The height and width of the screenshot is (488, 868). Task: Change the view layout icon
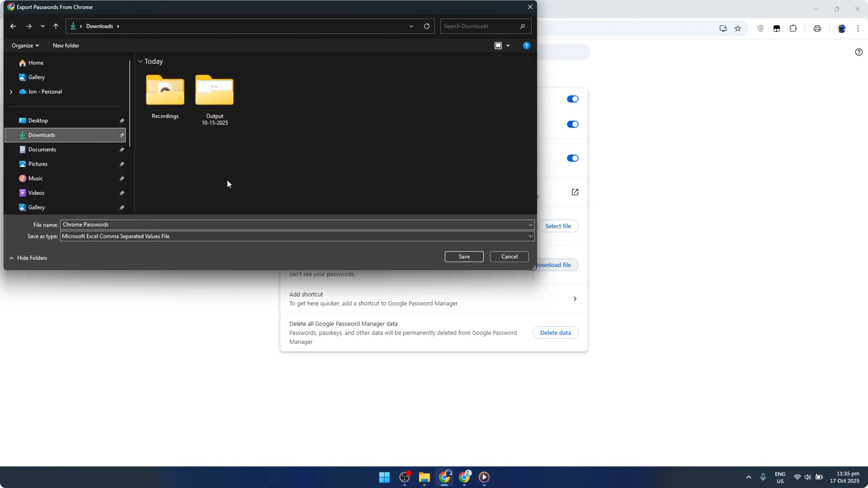click(498, 45)
